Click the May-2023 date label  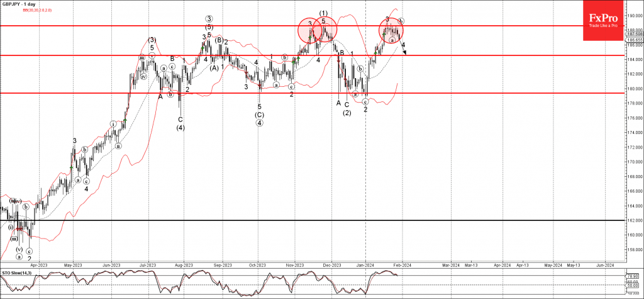(x=72, y=266)
